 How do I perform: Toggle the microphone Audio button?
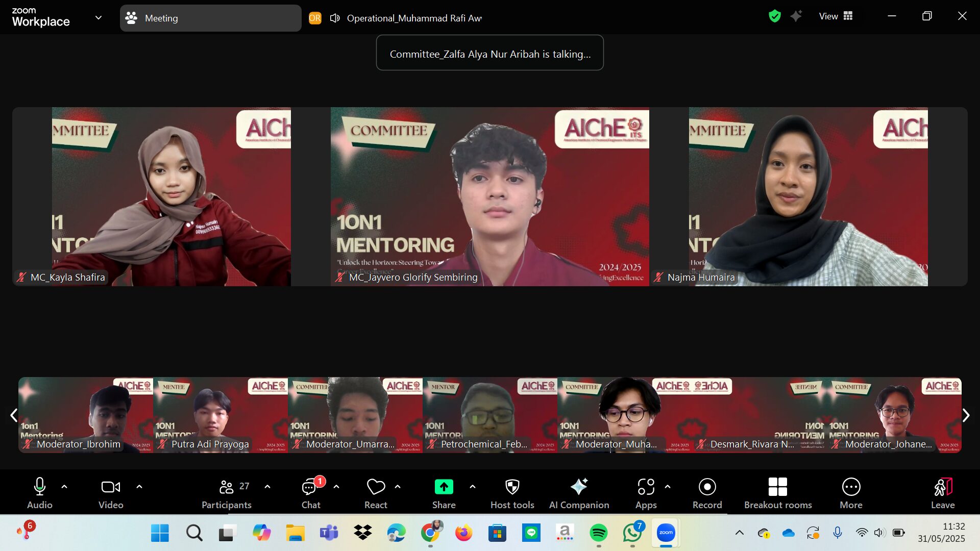pos(40,493)
